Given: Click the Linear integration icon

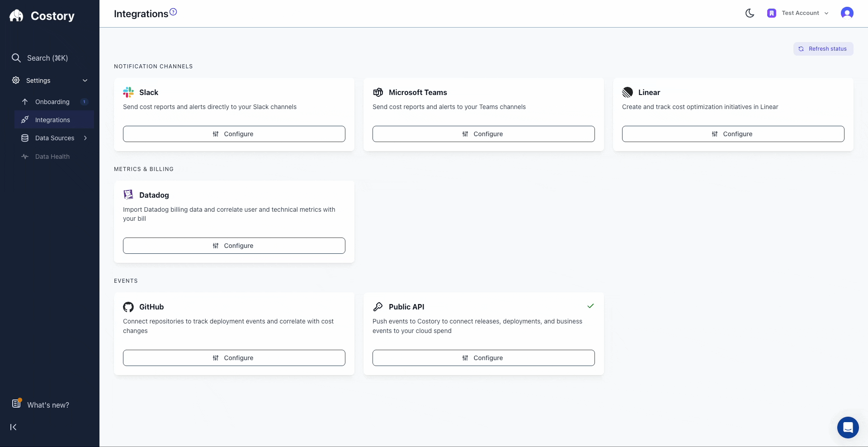Looking at the screenshot, I should tap(628, 92).
